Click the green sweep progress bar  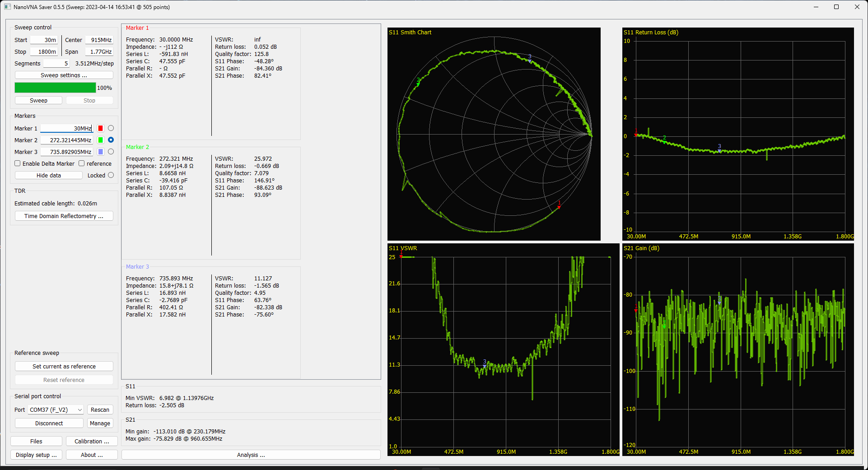(x=55, y=88)
